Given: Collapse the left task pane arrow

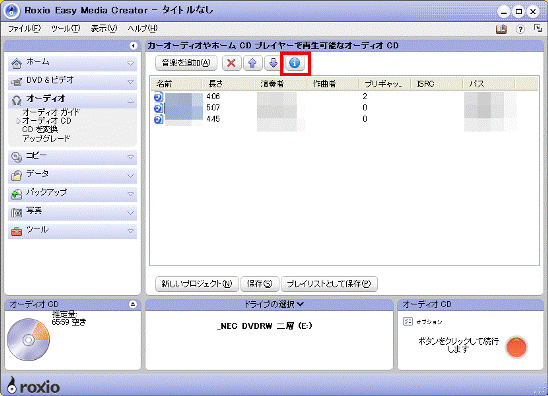Looking at the screenshot, I should pos(133,46).
